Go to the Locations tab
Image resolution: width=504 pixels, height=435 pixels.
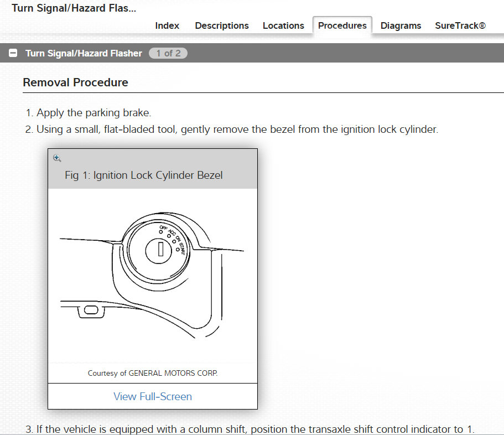point(283,25)
